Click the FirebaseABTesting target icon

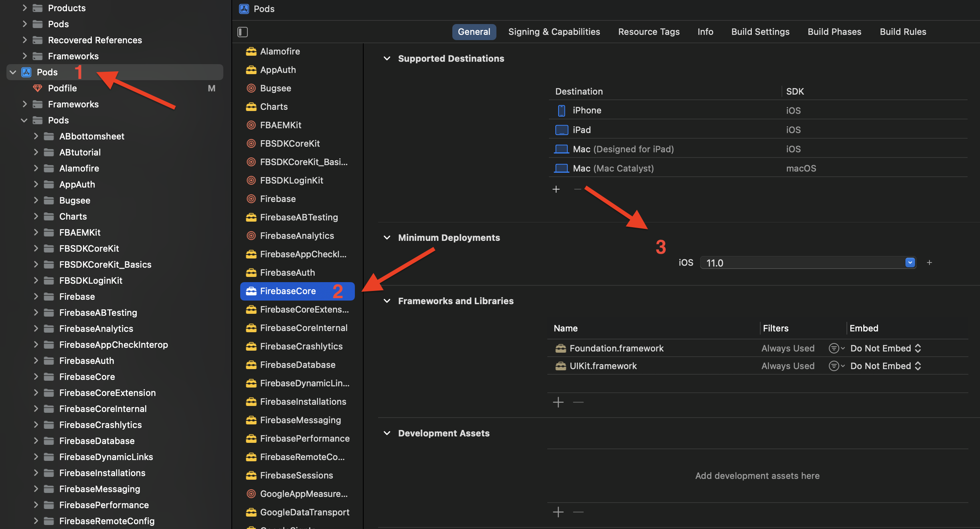pyautogui.click(x=251, y=217)
